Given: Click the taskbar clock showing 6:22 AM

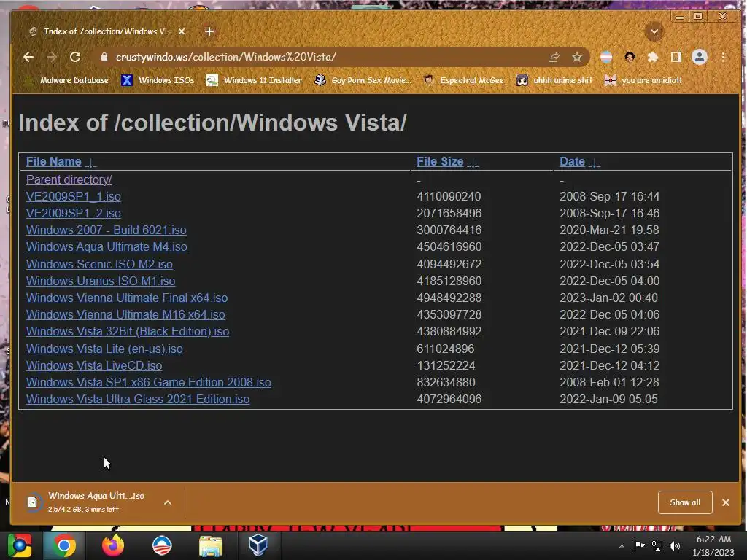Looking at the screenshot, I should pos(713,545).
